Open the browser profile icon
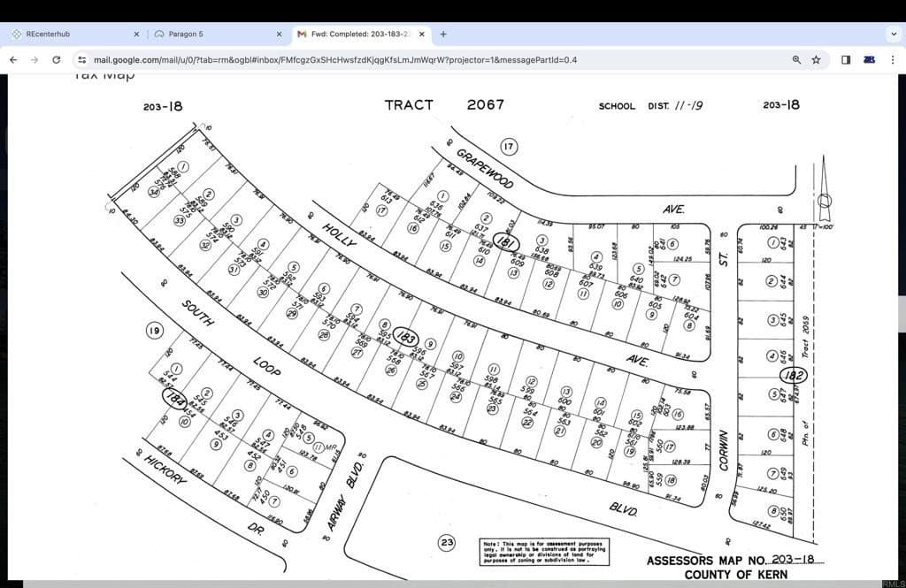906x588 pixels. point(870,59)
